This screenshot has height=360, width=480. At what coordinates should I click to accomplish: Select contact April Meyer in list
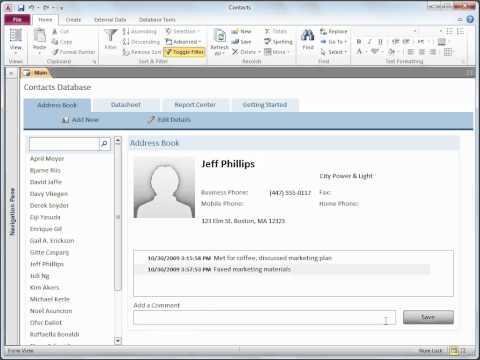coord(47,159)
